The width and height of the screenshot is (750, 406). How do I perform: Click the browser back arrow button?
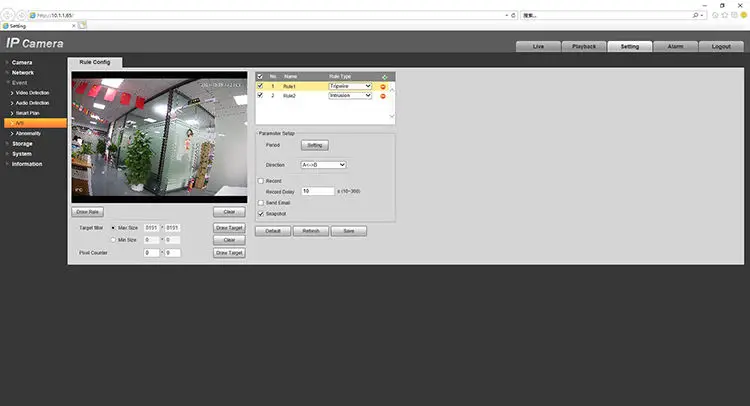click(x=9, y=15)
